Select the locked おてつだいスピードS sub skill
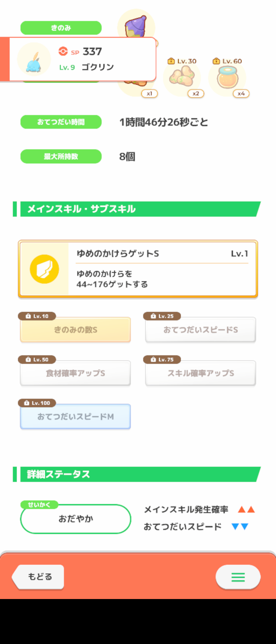276x644 pixels. click(201, 330)
